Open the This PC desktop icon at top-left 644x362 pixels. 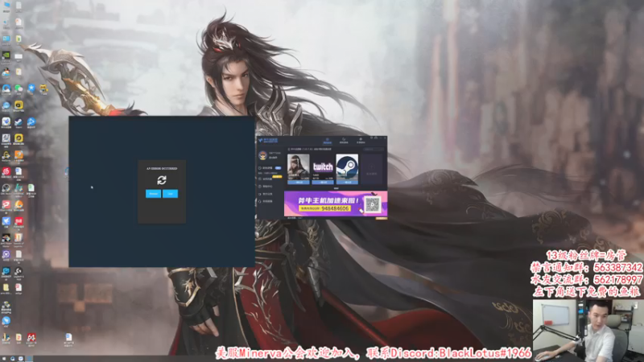[6, 4]
